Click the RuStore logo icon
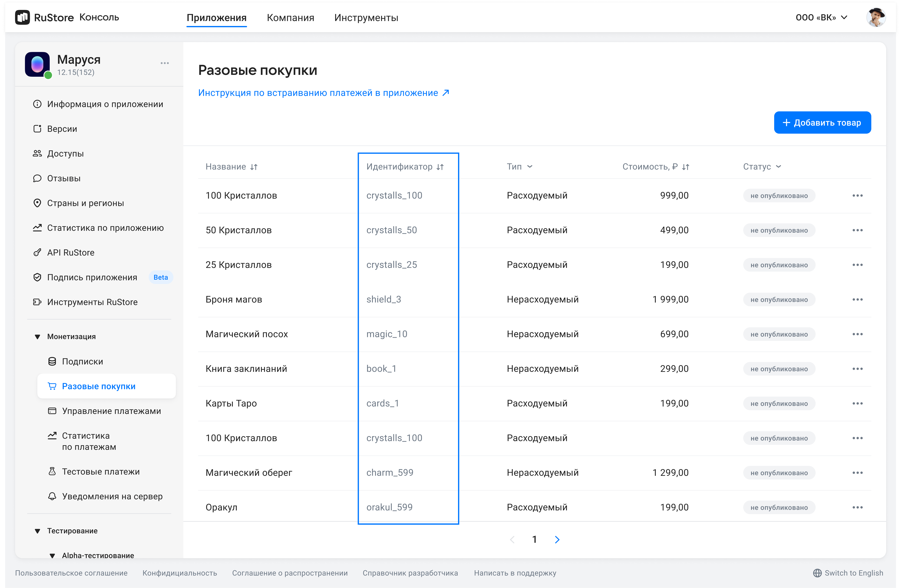The height and width of the screenshot is (588, 901). [22, 17]
